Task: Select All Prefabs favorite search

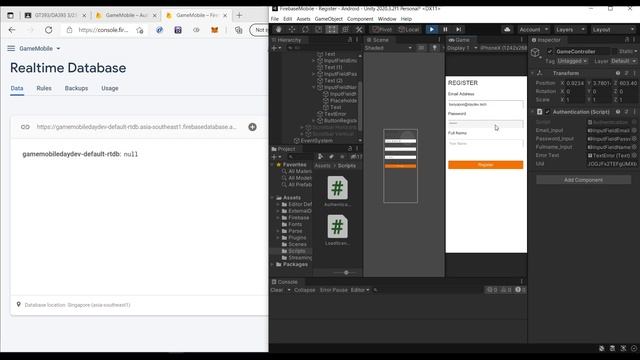Action: tap(300, 184)
